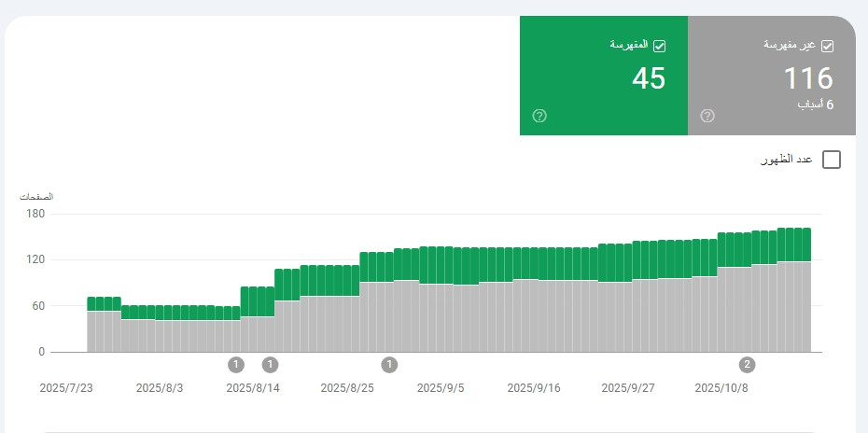Toggle the غير مفهرسة (not indexed) checkbox
868x433 pixels.
click(x=827, y=45)
